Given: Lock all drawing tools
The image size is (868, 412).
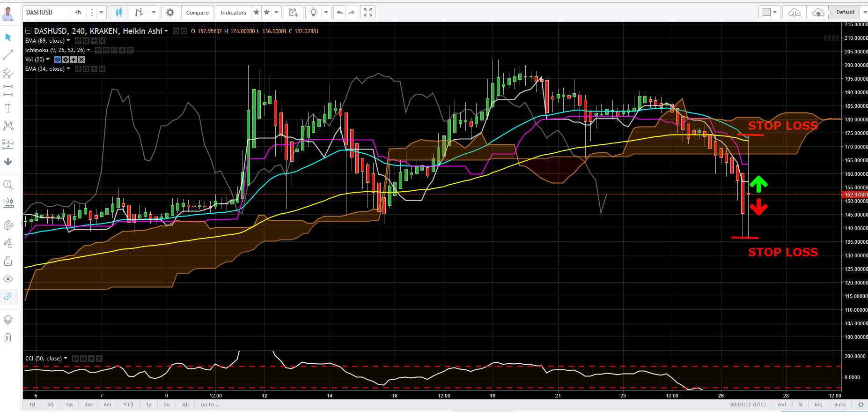Looking at the screenshot, I should 8,261.
